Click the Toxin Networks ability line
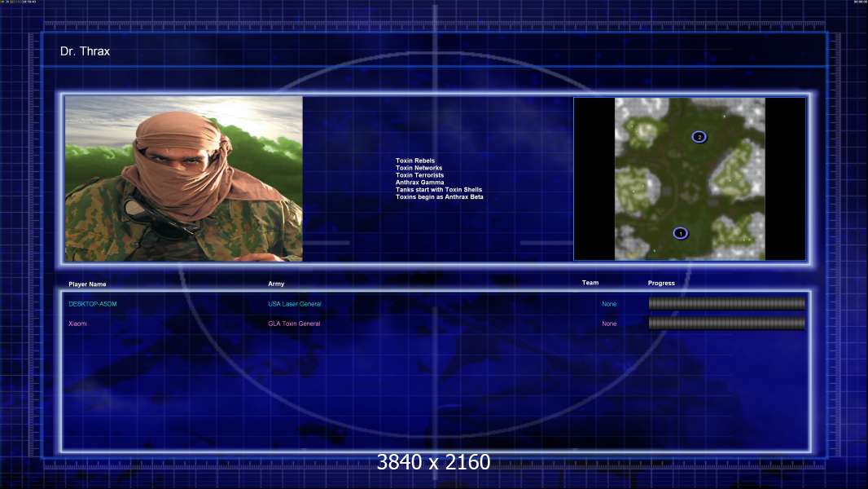Image resolution: width=868 pixels, height=489 pixels. point(419,168)
